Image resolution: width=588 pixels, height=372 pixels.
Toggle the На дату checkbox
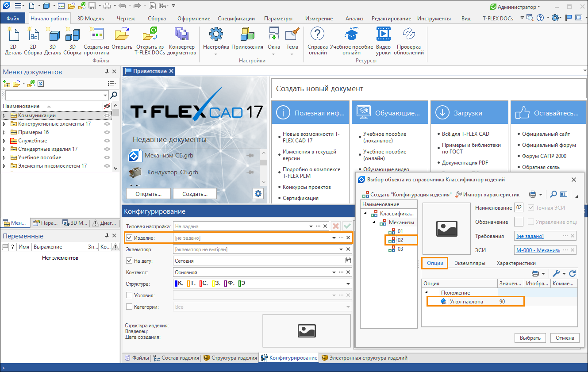[x=129, y=261]
